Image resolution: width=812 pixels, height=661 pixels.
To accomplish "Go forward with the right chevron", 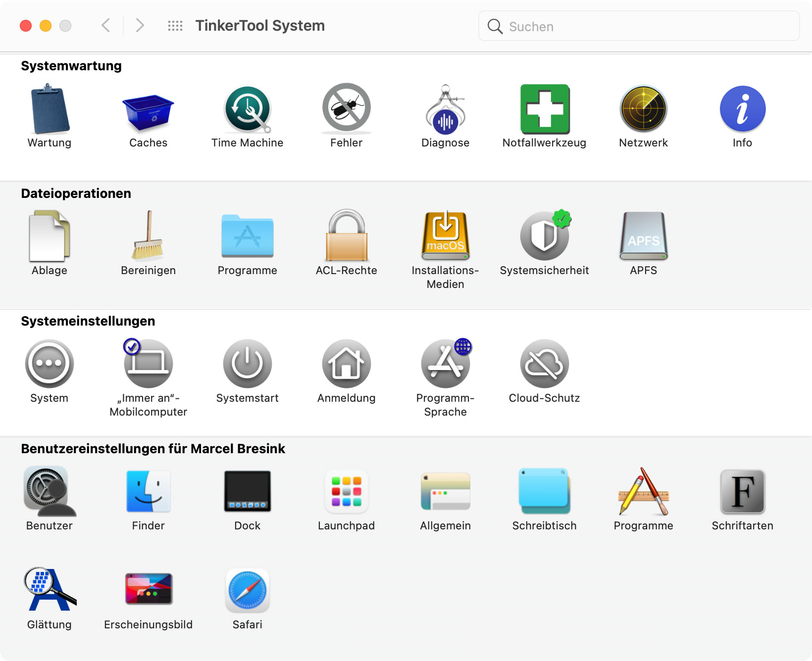I will (x=140, y=25).
